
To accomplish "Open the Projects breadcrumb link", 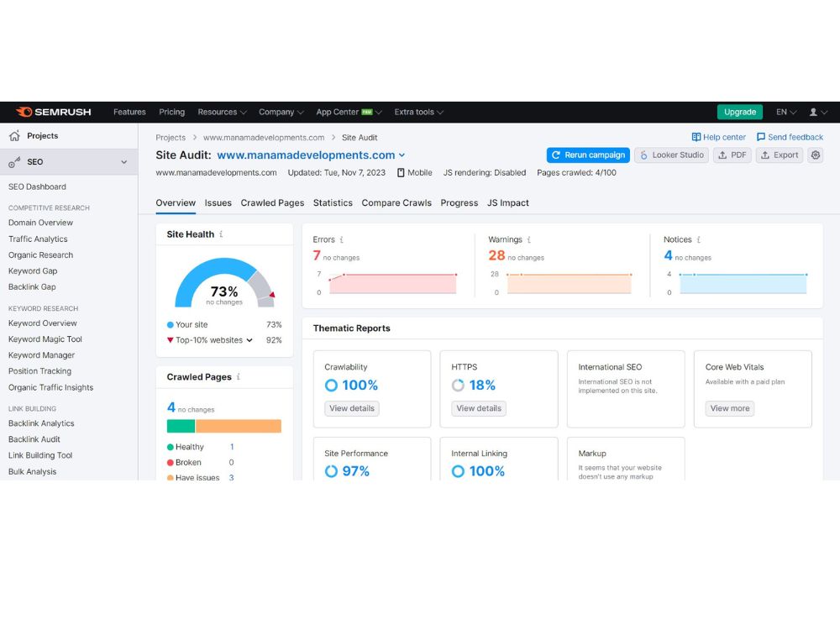I will 171,138.
